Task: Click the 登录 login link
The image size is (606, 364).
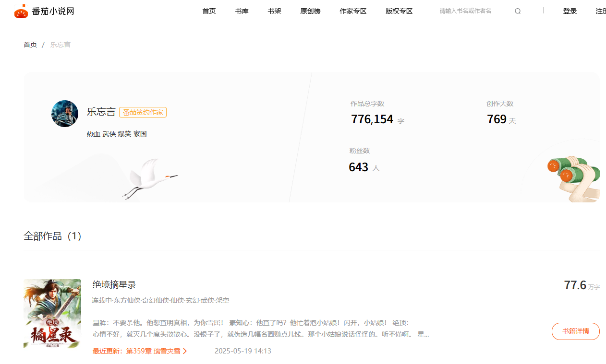Action: point(570,11)
